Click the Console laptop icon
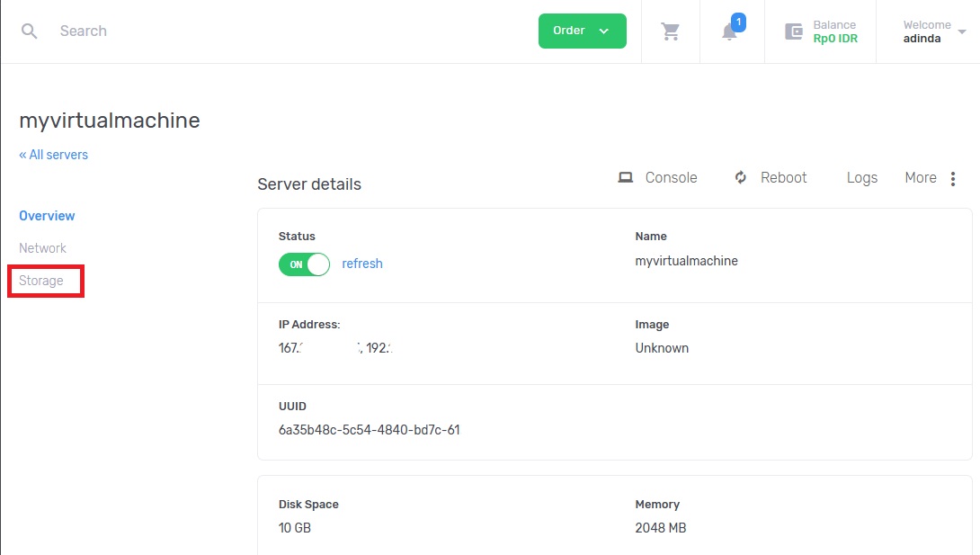980x555 pixels. click(626, 177)
